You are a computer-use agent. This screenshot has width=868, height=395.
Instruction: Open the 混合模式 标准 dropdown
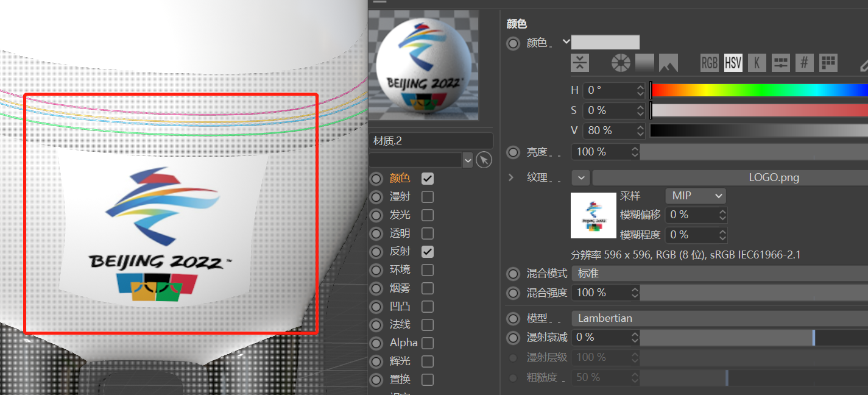719,273
